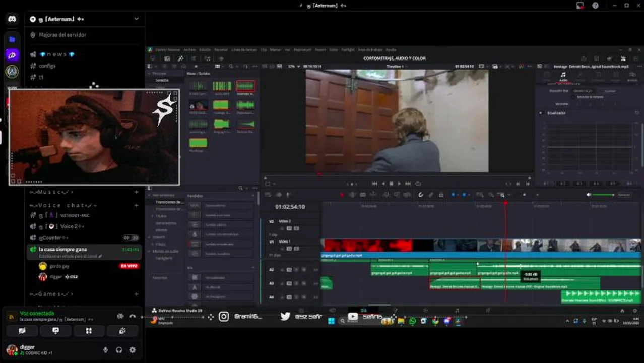The image size is (644, 363).
Task: Expand the Aeternum server name dropdown
Action: coord(136,19)
